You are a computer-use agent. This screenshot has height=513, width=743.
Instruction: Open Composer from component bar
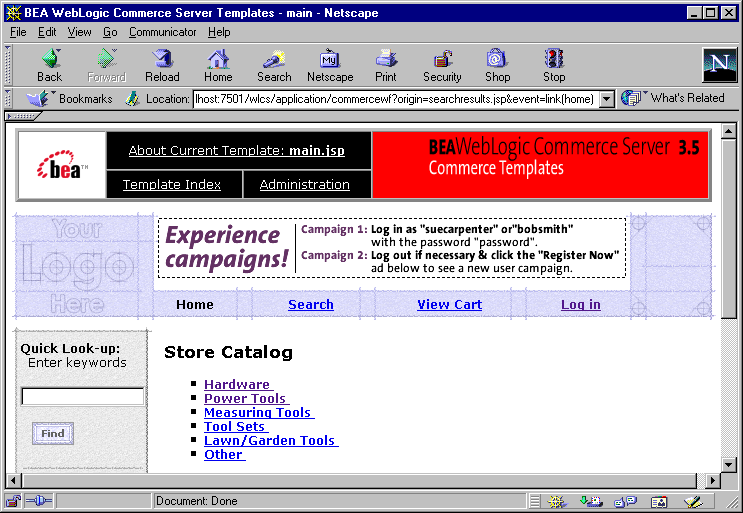[693, 501]
